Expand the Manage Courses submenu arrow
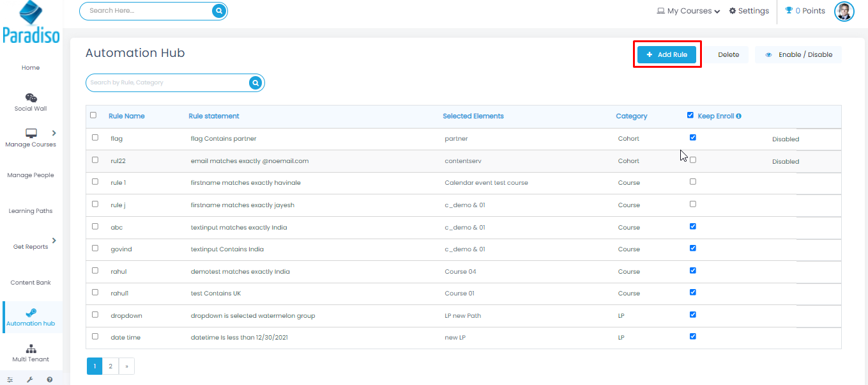 click(x=54, y=133)
